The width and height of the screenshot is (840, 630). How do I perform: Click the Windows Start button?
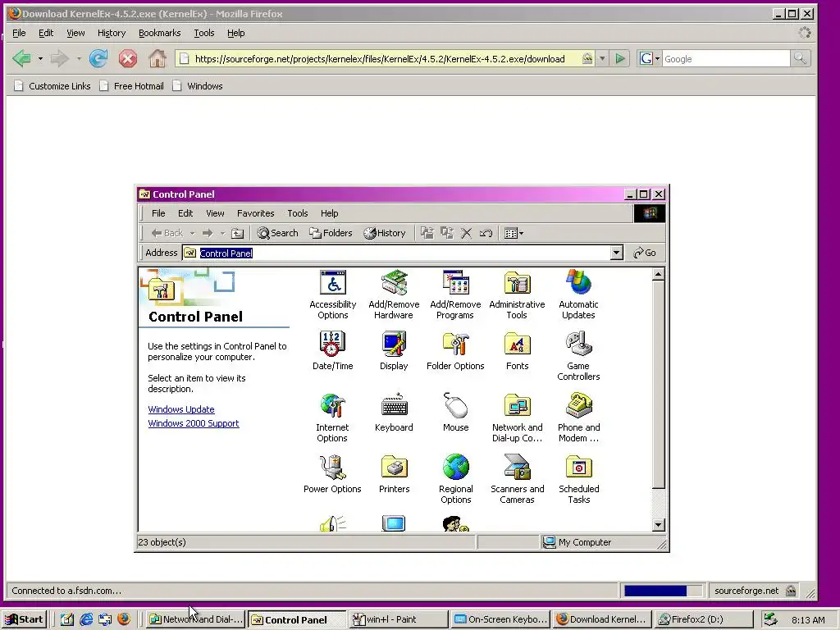25,619
